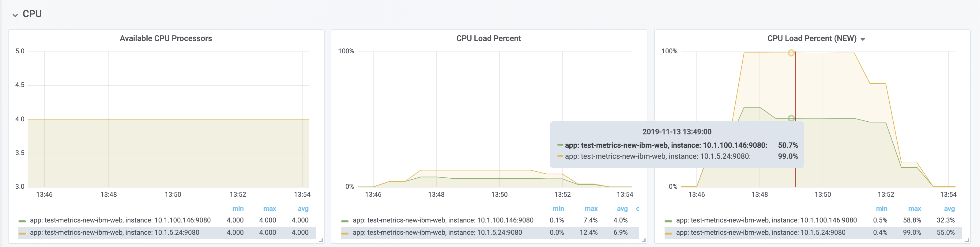Click yellow hover point circle at 99.0% on graph

click(791, 53)
